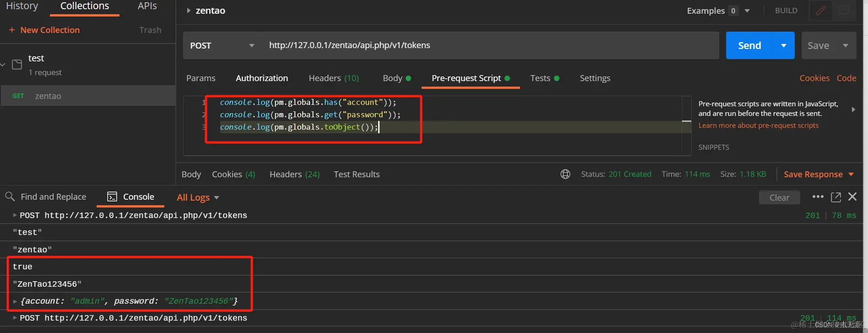Open the Settings tab
Viewport: 868px width, 333px height.
click(x=595, y=78)
